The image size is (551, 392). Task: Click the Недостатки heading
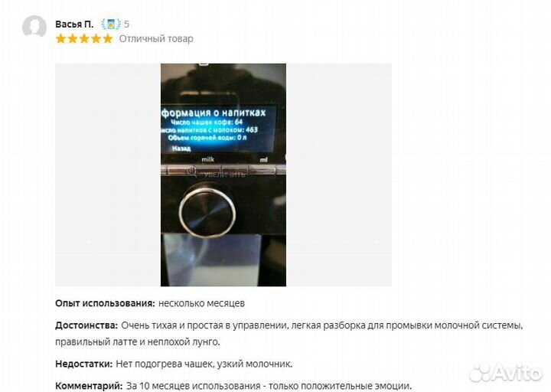click(83, 364)
